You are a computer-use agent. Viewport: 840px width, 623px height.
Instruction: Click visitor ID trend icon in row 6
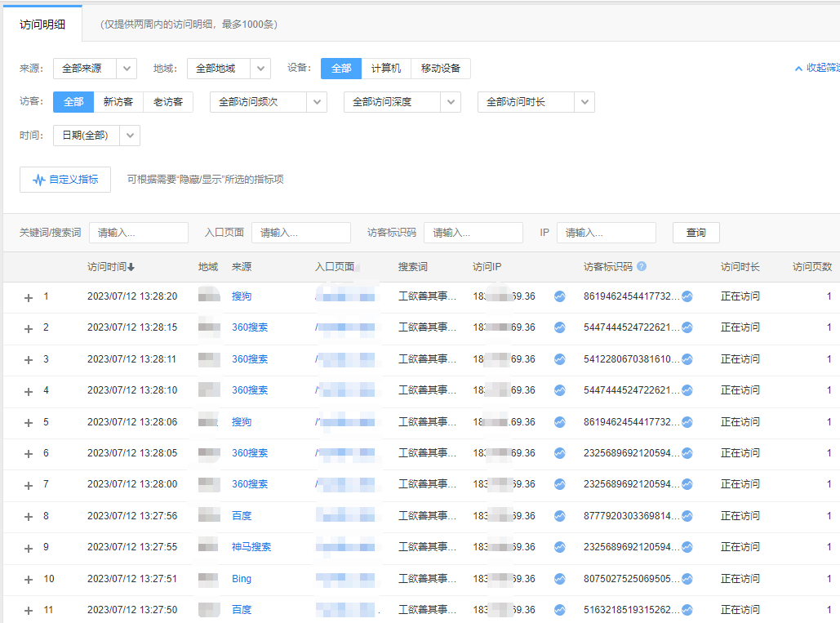pyautogui.click(x=687, y=453)
